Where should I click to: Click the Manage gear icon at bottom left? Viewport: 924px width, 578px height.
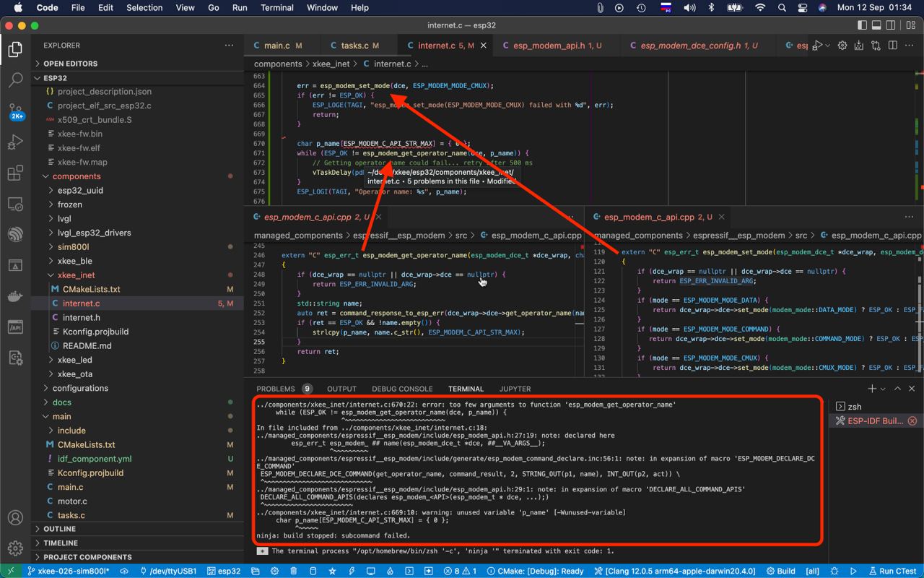pos(15,548)
